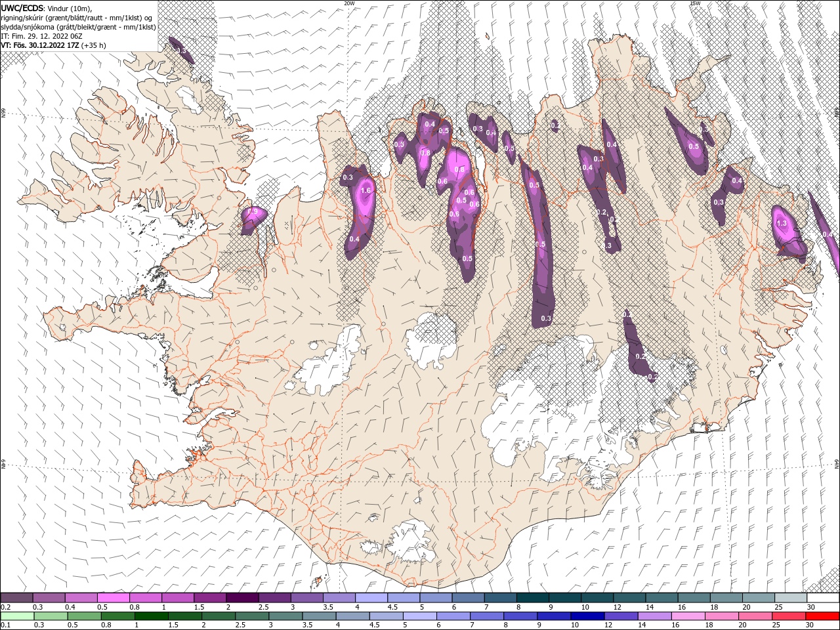Image resolution: width=840 pixels, height=630 pixels.
Task: Click the 0.8 label in the top legend row
Action: tap(135, 607)
